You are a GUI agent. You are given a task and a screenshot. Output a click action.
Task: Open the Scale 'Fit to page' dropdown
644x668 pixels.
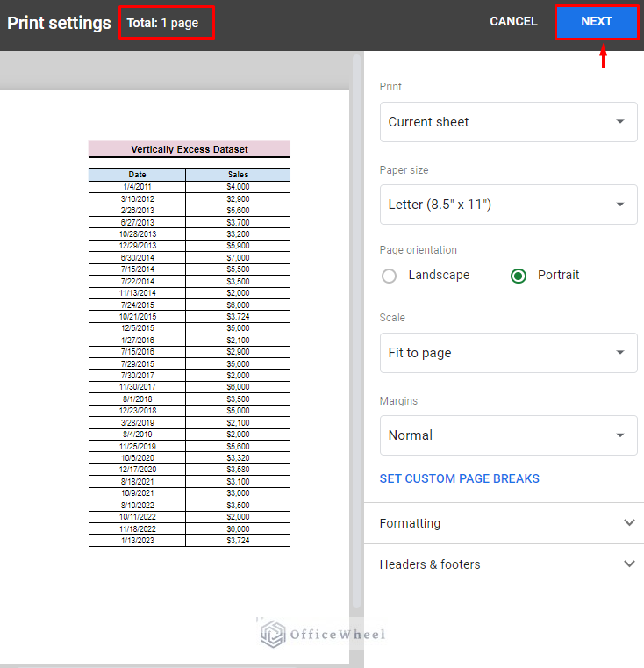click(x=508, y=353)
